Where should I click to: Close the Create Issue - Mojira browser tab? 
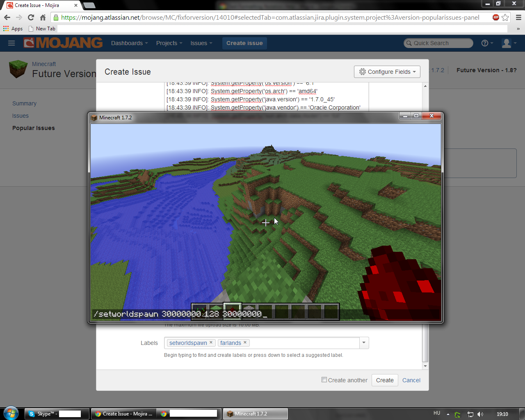[76, 5]
